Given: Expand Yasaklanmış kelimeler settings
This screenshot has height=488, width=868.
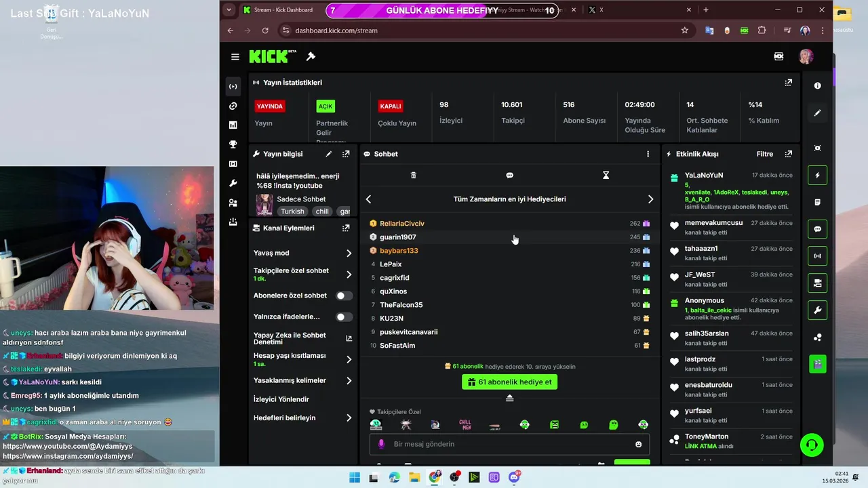Looking at the screenshot, I should (x=349, y=380).
